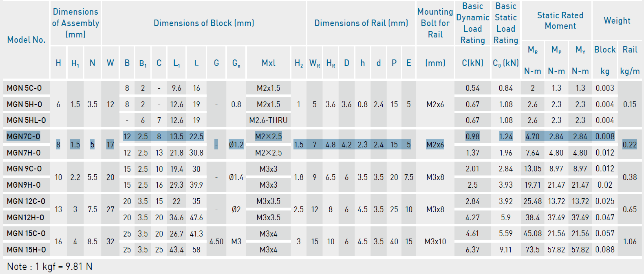Select the M2.6-THRU cell in Mxl column
Image resolution: width=644 pixels, height=274 pixels.
[x=268, y=120]
